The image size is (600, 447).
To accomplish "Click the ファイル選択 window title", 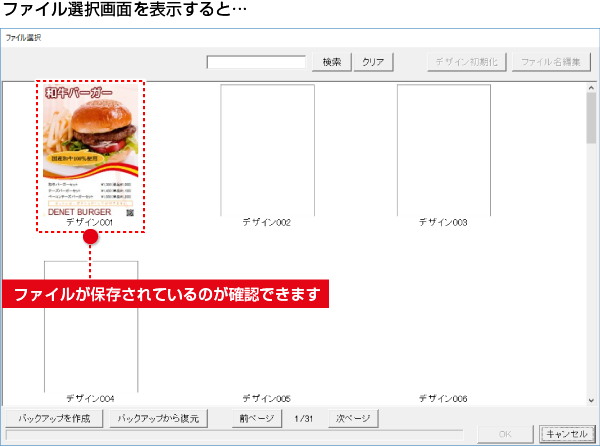I will [x=23, y=38].
